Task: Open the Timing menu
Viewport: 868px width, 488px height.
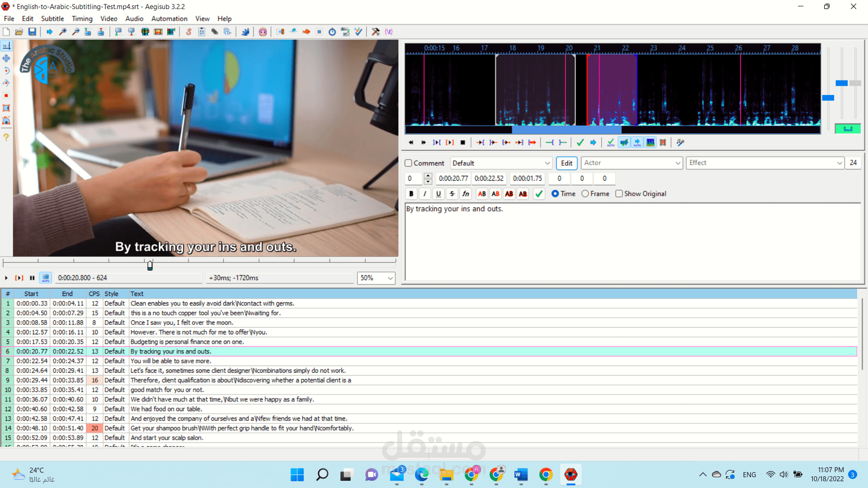Action: click(x=82, y=19)
